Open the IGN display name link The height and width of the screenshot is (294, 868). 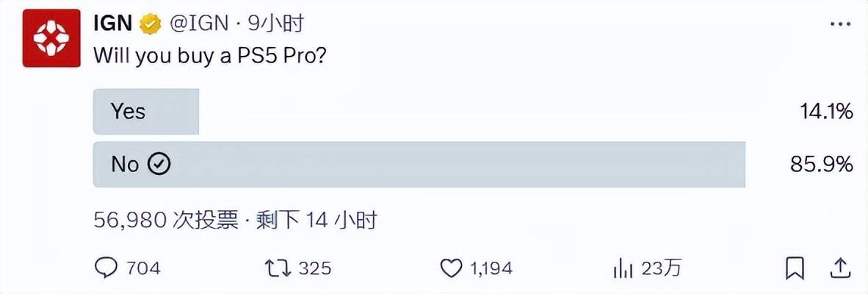[112, 24]
